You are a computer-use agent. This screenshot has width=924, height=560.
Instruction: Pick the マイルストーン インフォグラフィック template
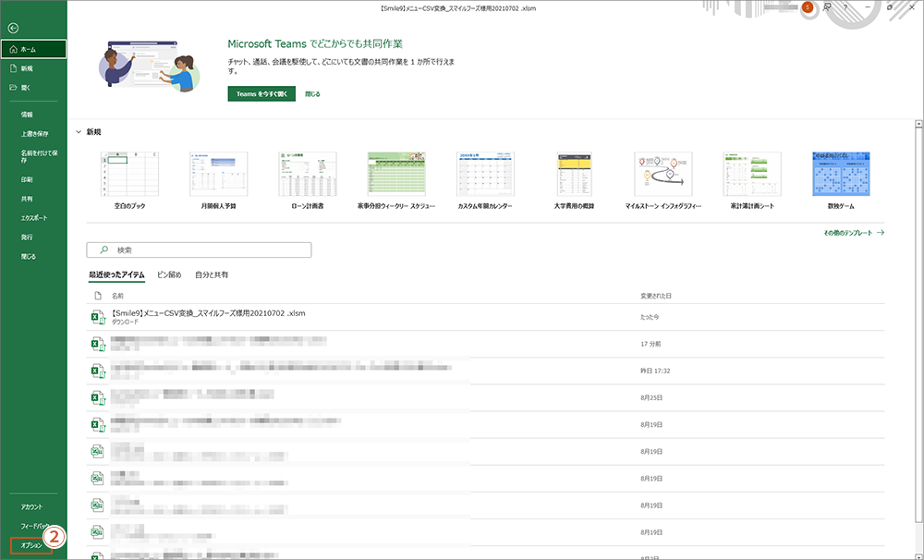tap(663, 174)
